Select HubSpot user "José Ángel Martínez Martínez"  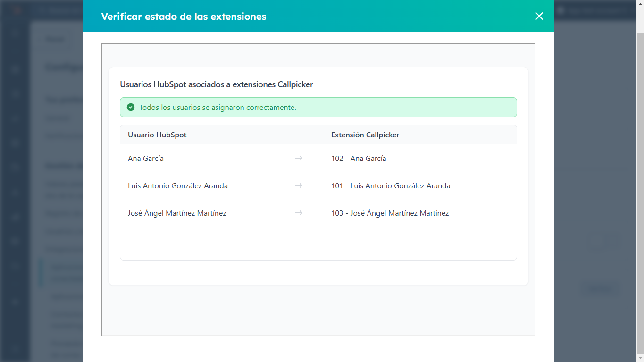(177, 213)
